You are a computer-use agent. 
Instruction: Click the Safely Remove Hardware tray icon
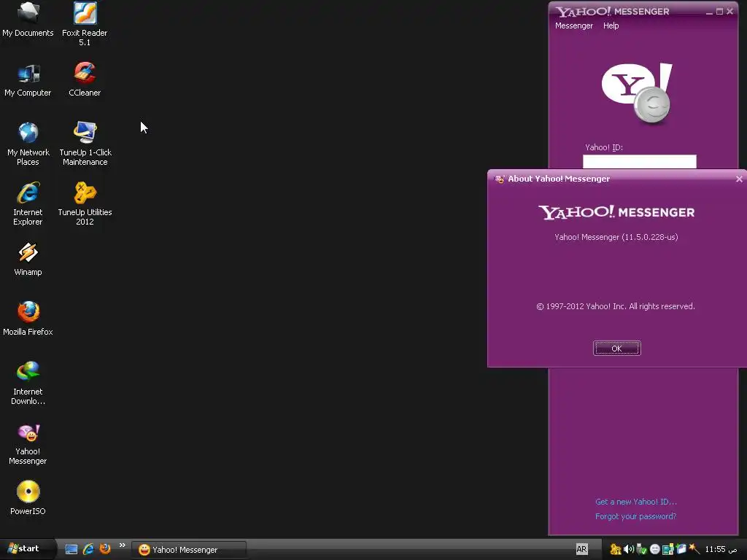pyautogui.click(x=642, y=550)
